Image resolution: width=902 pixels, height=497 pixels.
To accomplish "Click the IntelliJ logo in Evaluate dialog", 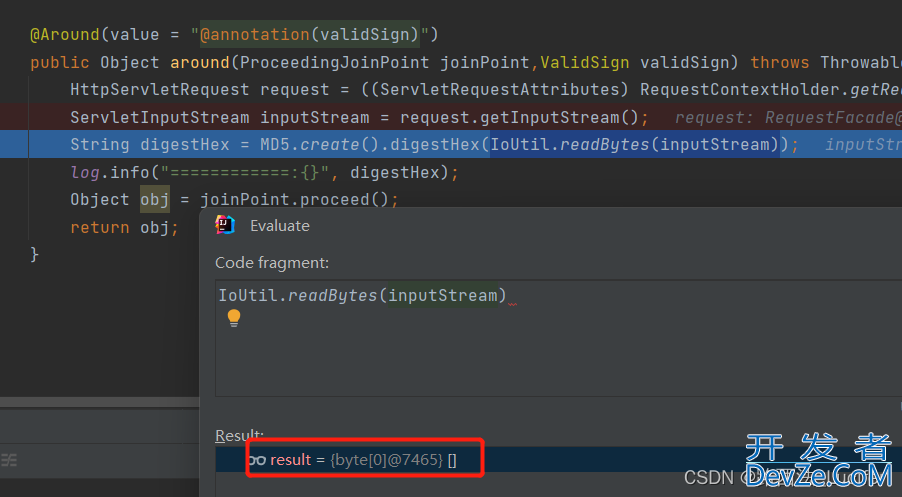I will click(225, 225).
